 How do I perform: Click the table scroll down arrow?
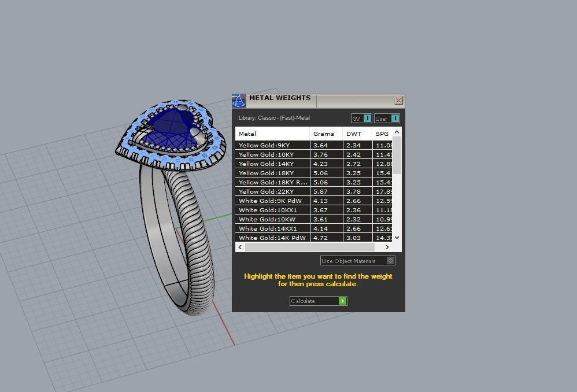coord(397,238)
